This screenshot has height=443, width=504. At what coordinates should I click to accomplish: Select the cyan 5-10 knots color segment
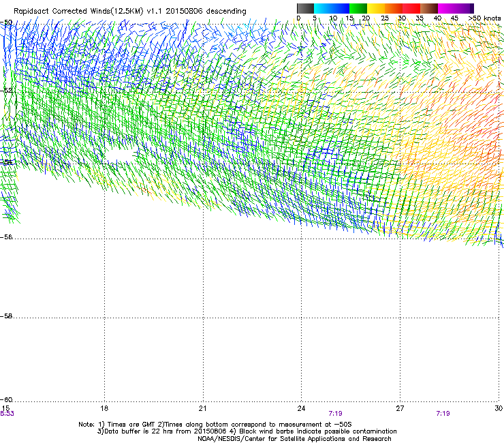tap(323, 8)
